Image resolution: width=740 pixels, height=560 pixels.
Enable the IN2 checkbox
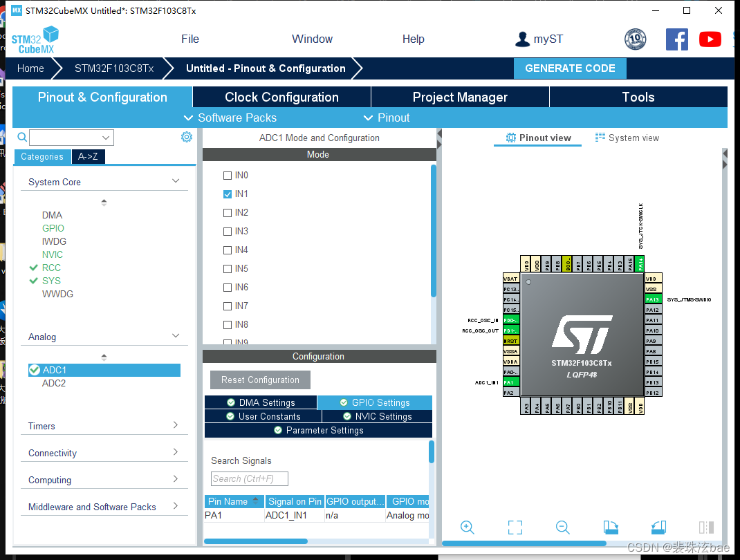(228, 213)
